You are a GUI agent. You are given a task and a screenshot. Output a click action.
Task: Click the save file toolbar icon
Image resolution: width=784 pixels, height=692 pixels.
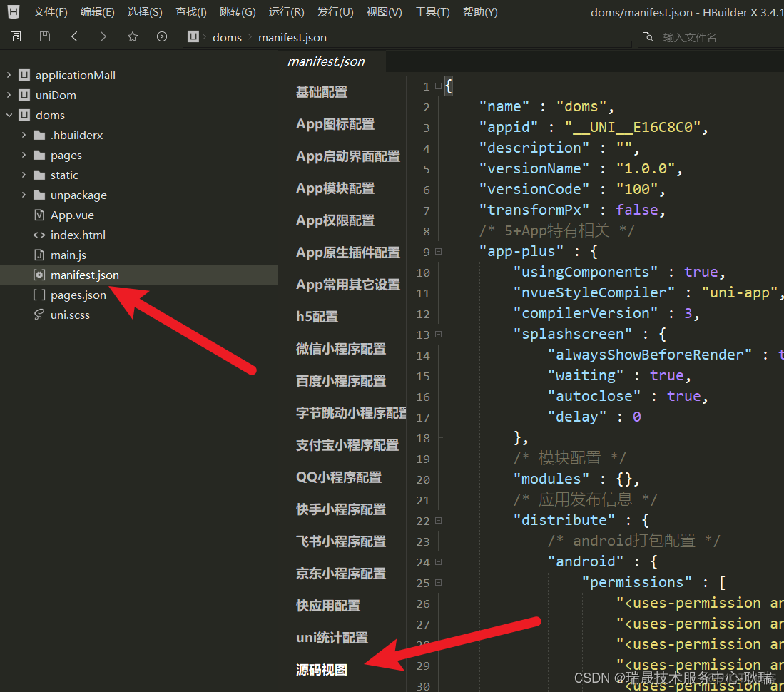45,36
